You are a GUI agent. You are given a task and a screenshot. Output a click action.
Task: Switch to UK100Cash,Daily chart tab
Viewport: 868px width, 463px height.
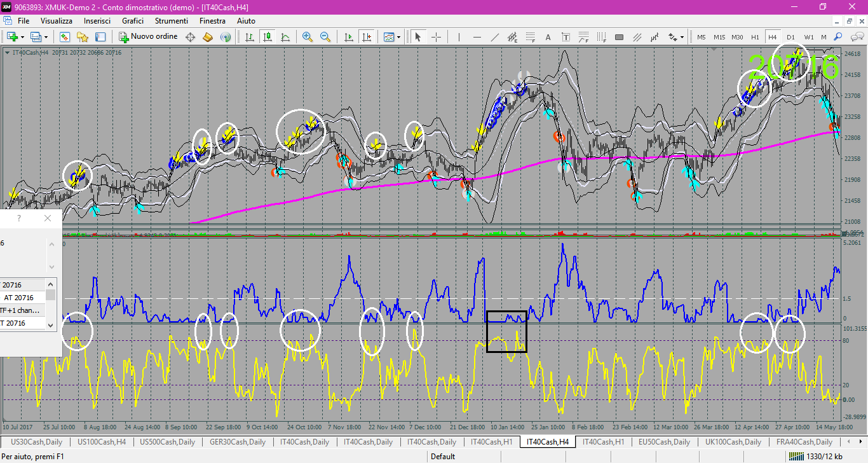coord(733,441)
